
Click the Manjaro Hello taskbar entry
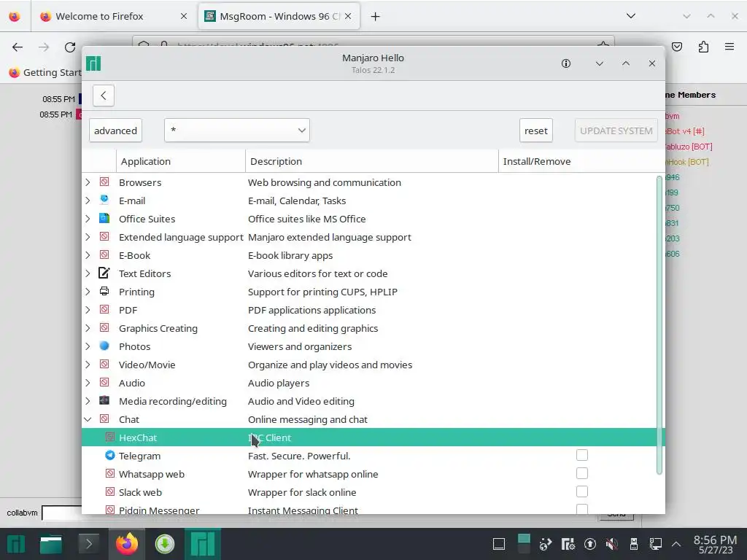(x=203, y=544)
